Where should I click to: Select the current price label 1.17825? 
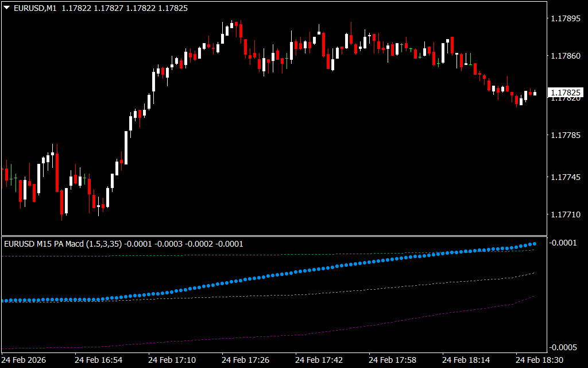(x=566, y=93)
